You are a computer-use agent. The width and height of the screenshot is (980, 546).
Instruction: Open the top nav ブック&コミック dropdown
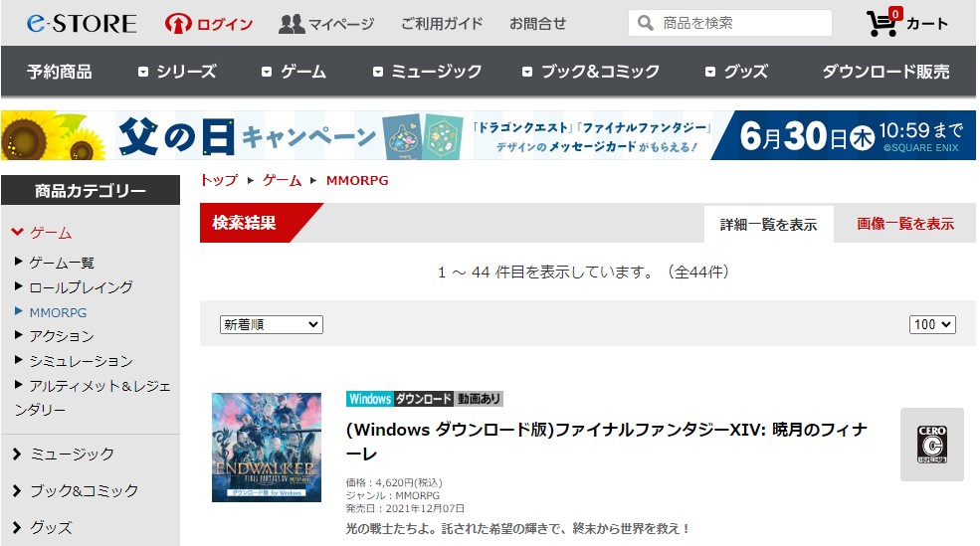[591, 72]
